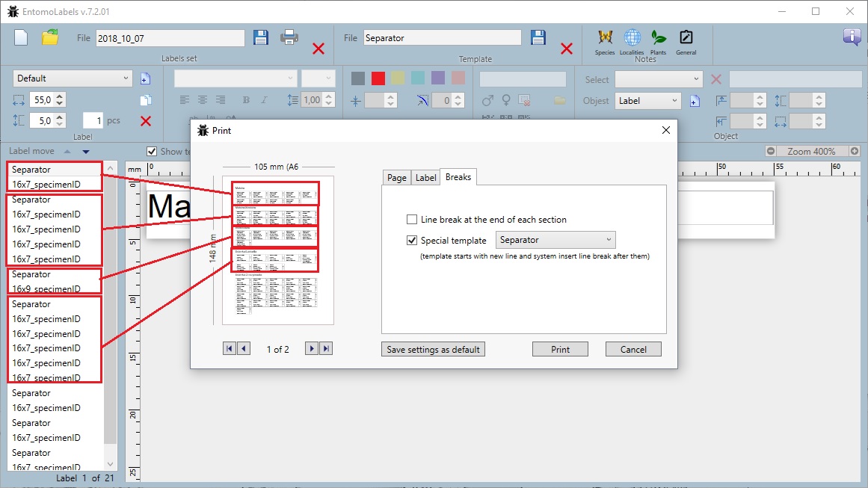Click Save settings as default
The width and height of the screenshot is (868, 488).
[433, 349]
